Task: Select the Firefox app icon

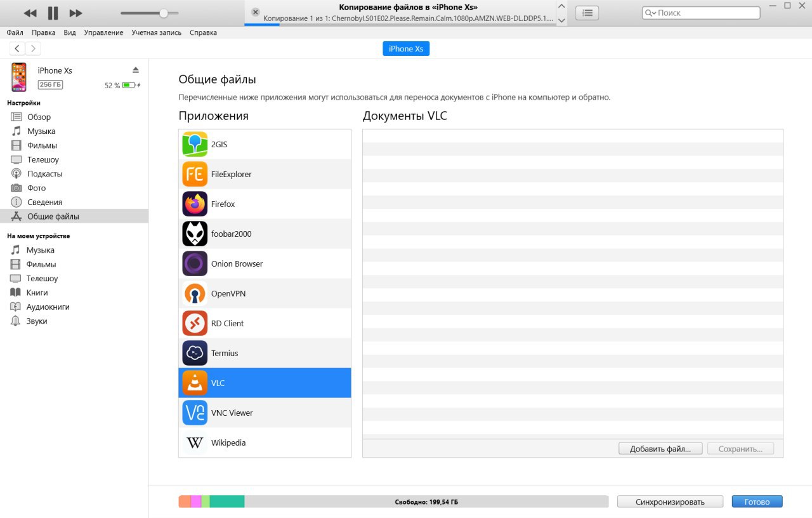Action: click(195, 204)
